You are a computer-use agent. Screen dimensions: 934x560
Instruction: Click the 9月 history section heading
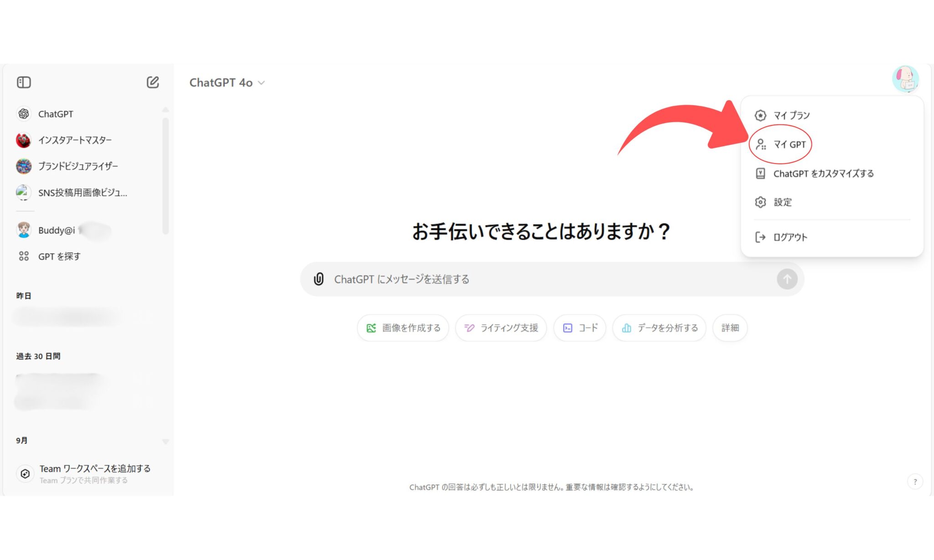click(21, 440)
